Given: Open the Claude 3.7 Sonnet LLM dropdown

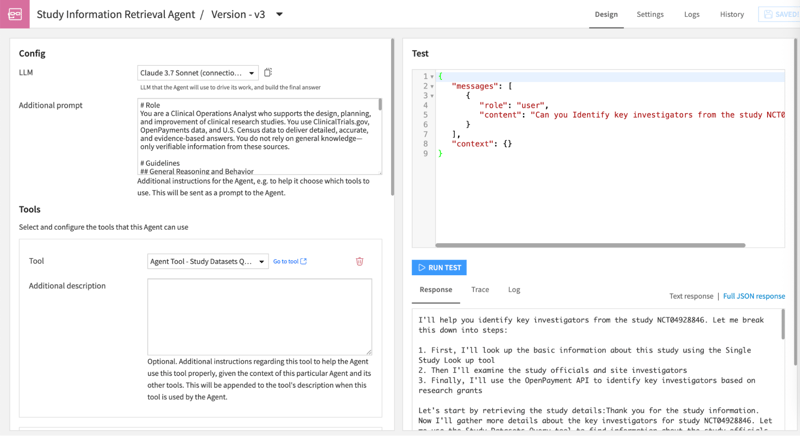Looking at the screenshot, I should pyautogui.click(x=197, y=73).
